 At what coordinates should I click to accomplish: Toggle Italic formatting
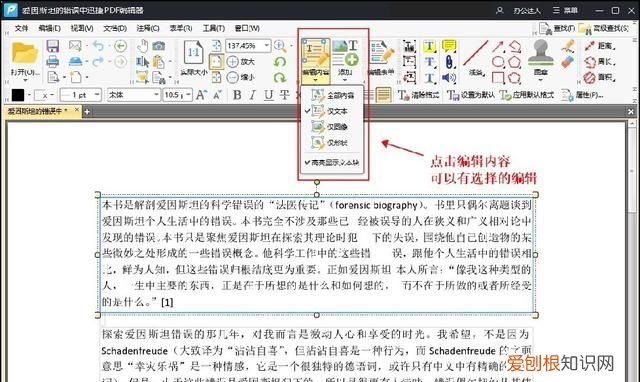pos(253,95)
